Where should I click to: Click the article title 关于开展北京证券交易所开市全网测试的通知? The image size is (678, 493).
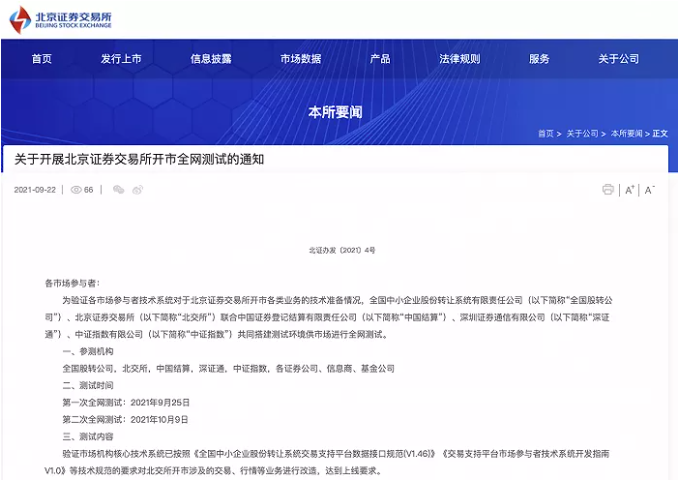click(139, 159)
